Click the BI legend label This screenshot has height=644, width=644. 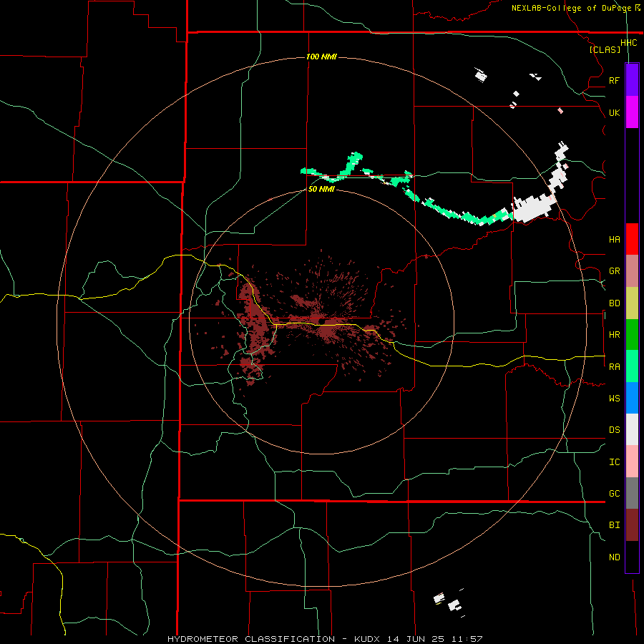614,525
